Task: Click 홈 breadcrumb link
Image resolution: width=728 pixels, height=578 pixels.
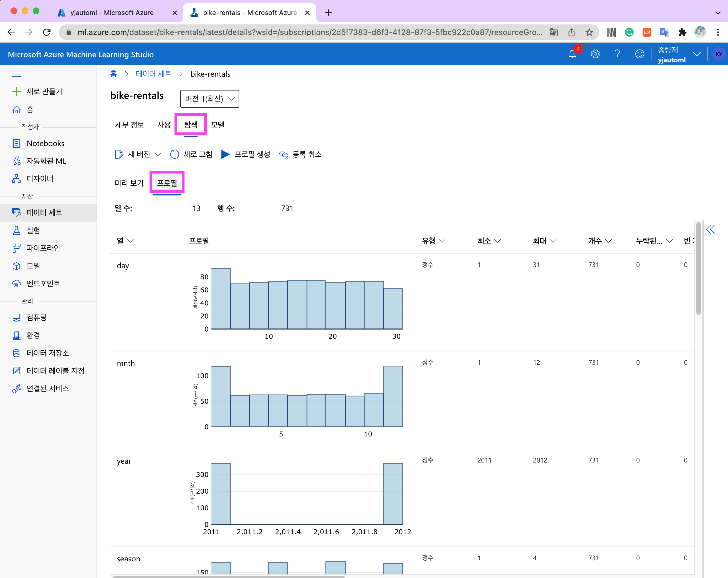Action: (113, 74)
